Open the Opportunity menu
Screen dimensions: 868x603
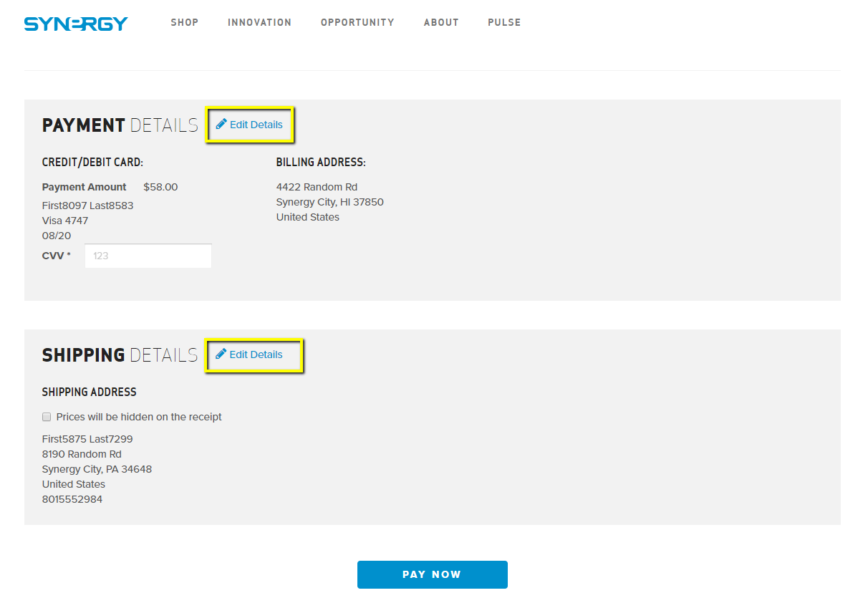point(357,22)
